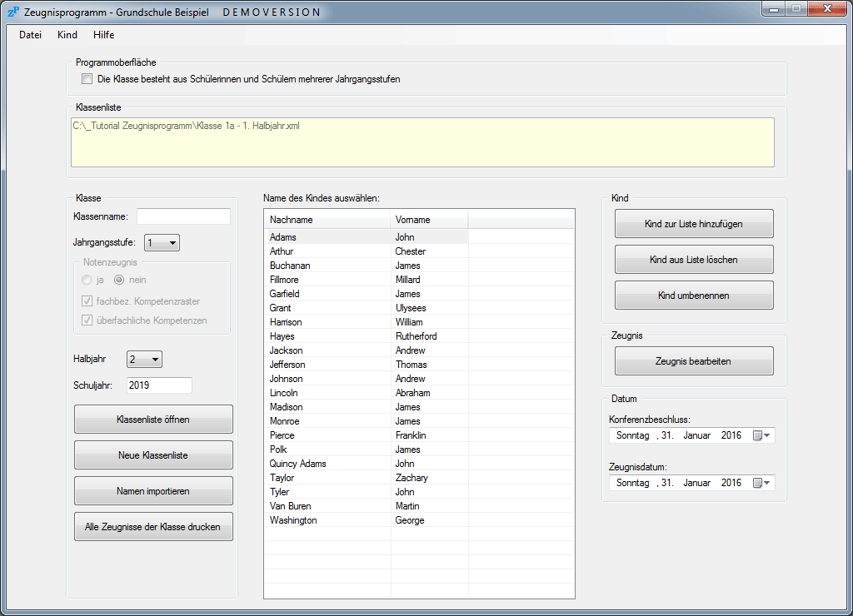Toggle überfachliche Kompetenzen checkbox
This screenshot has height=616, width=853.
tap(87, 320)
